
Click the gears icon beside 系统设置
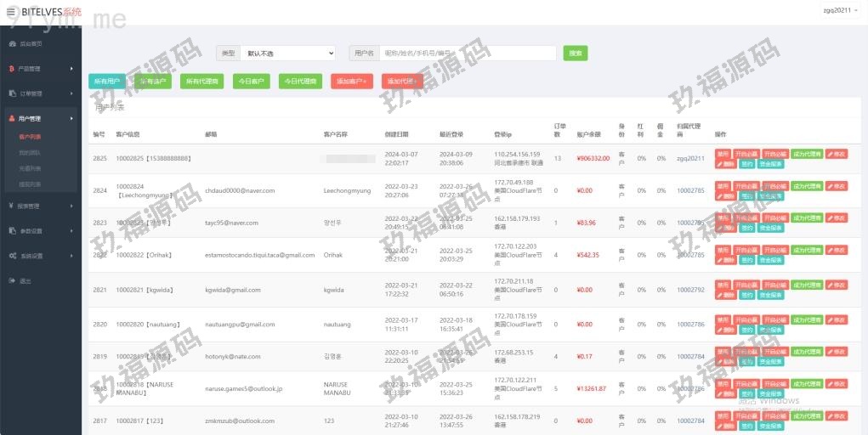(x=12, y=256)
